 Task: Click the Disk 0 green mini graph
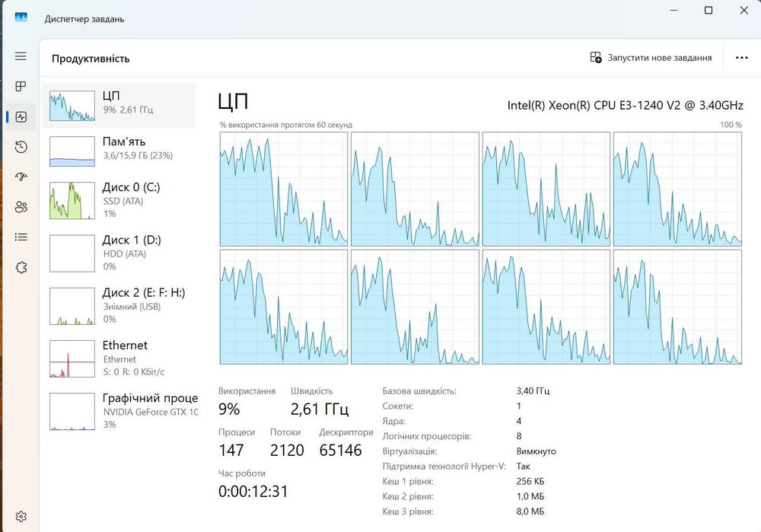point(72,200)
